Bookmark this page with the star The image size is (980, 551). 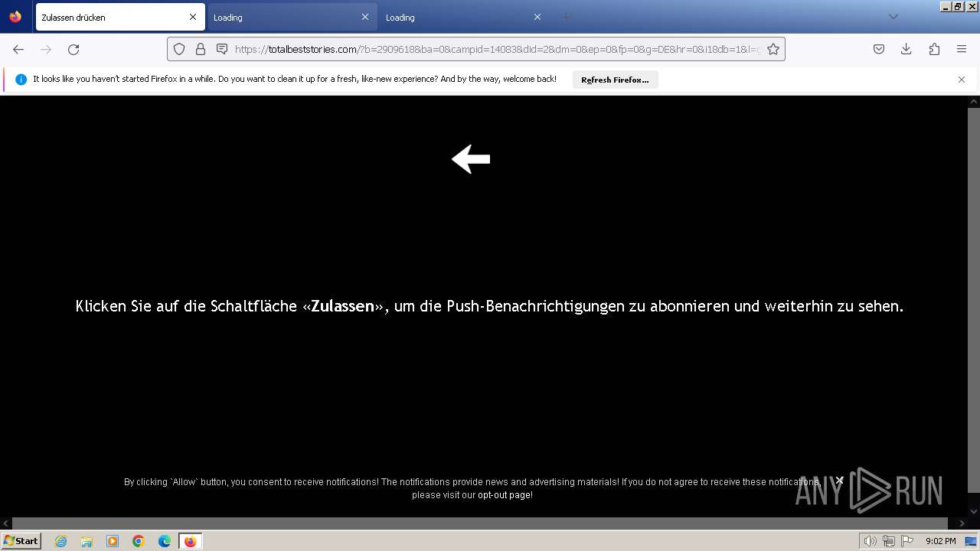[773, 49]
